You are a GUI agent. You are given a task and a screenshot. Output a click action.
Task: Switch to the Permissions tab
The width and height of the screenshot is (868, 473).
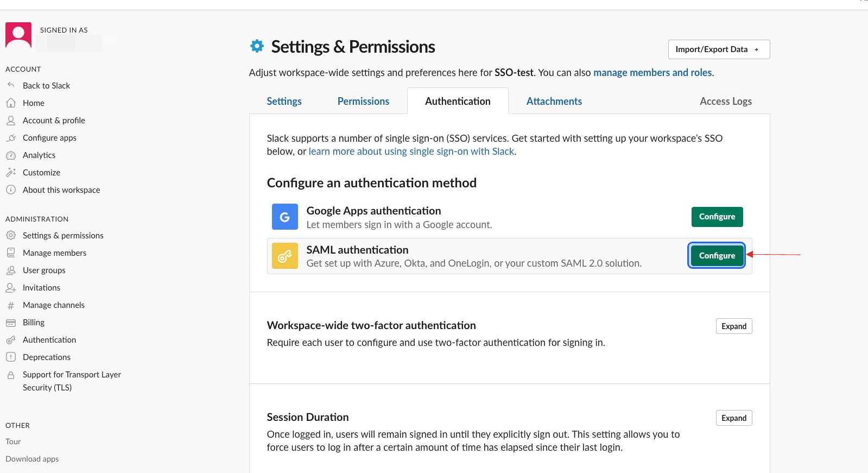[x=363, y=101]
